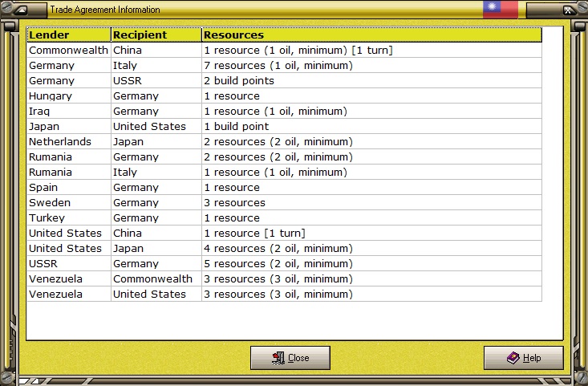Select China recipient in Commonwealth row

[x=156, y=51]
